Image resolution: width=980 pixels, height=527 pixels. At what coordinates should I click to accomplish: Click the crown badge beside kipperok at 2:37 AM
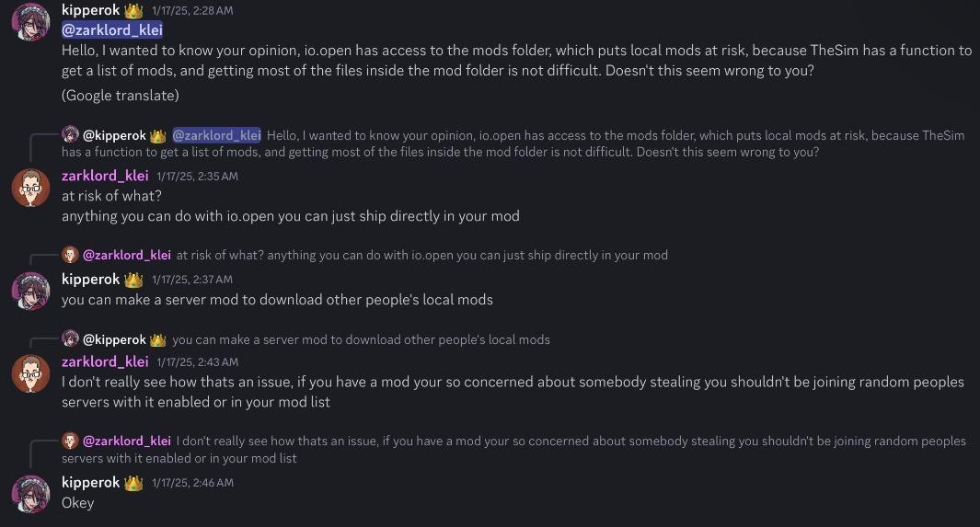[x=134, y=279]
